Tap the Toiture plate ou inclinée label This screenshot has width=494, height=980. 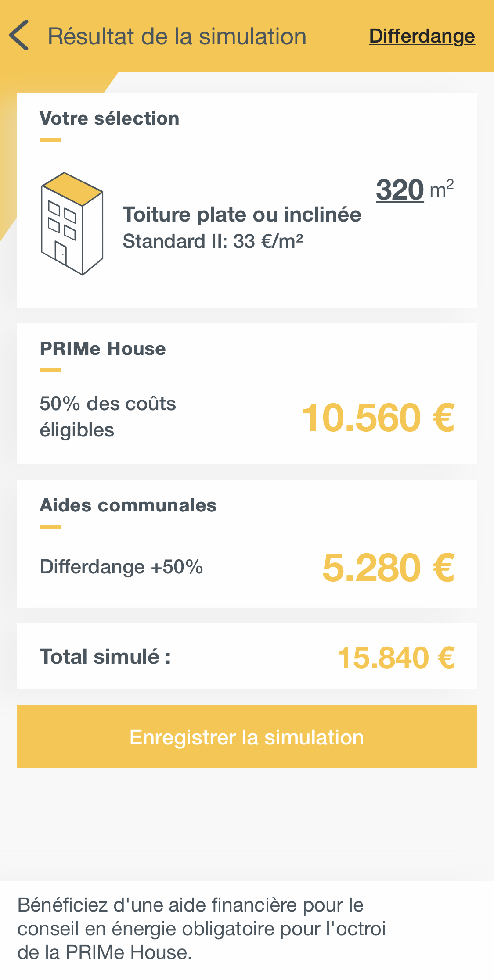point(242,215)
